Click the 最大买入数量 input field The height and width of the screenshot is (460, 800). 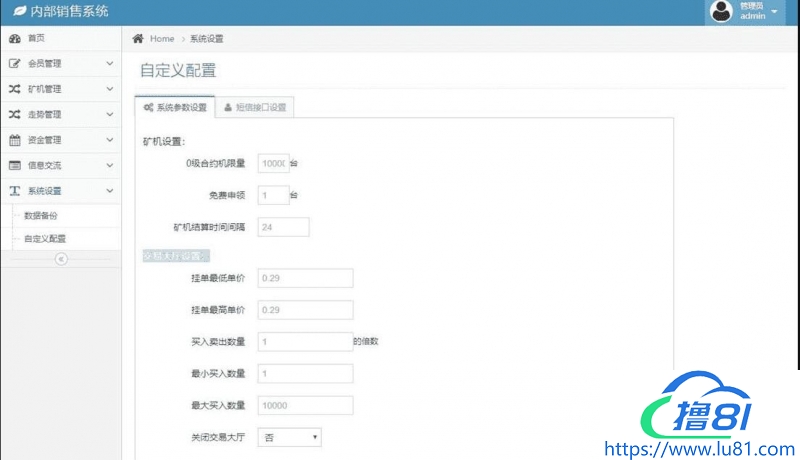coord(305,405)
